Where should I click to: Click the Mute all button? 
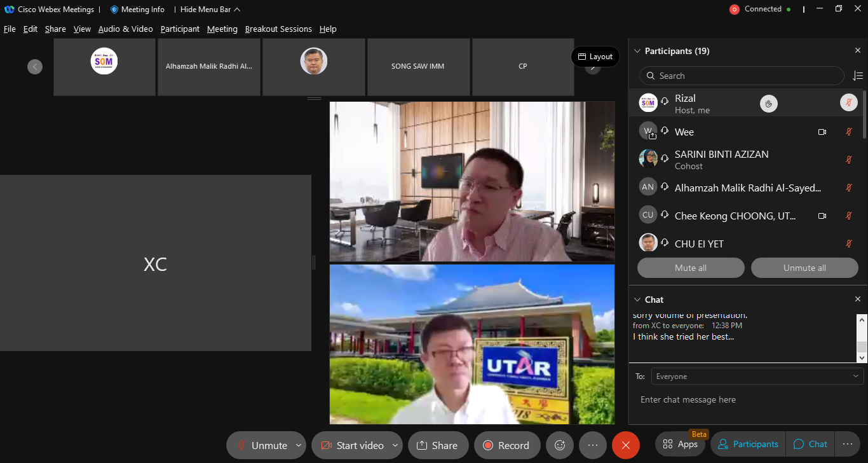[x=690, y=268]
